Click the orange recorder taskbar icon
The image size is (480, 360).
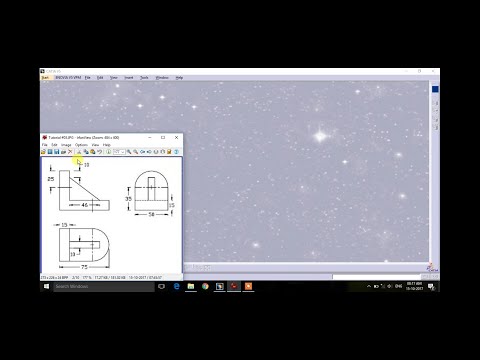click(x=248, y=286)
